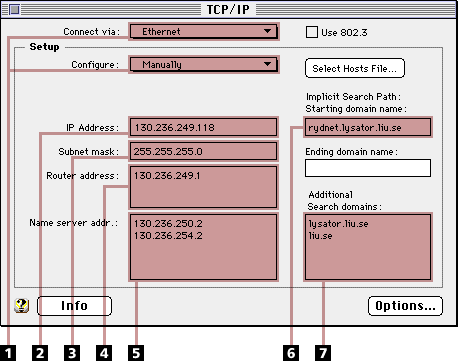Click the help question mark icon

coord(22,305)
